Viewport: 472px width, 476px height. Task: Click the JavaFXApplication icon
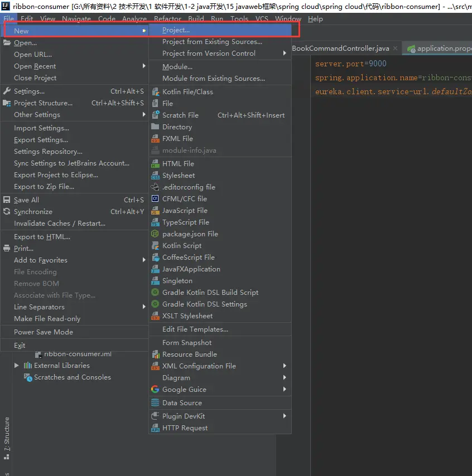point(155,269)
